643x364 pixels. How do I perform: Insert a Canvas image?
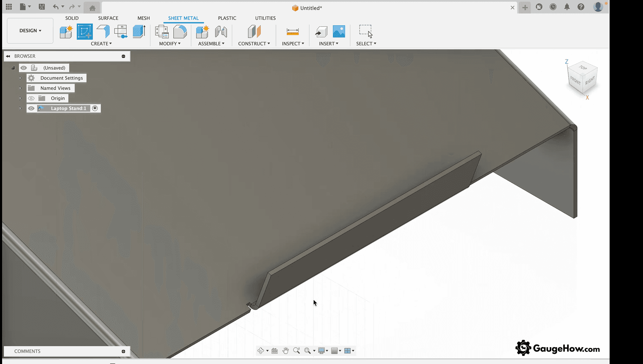[x=339, y=31]
